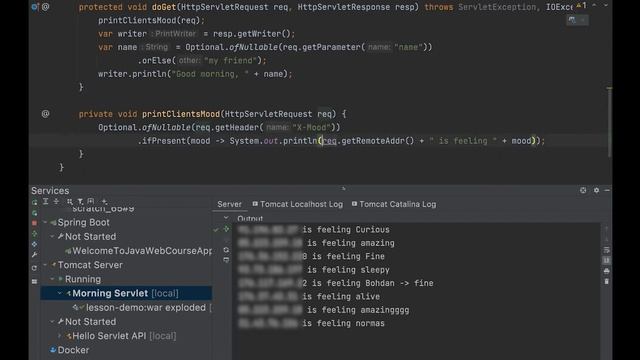The width and height of the screenshot is (640, 360).
Task: Open Services panel gear settings
Action: point(596,190)
